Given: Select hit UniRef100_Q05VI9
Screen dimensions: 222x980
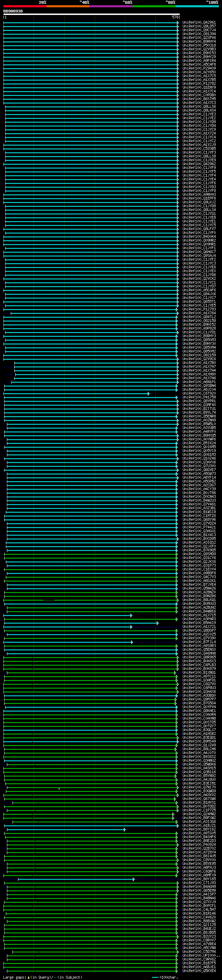Looking at the screenshot, I should pos(199,451).
